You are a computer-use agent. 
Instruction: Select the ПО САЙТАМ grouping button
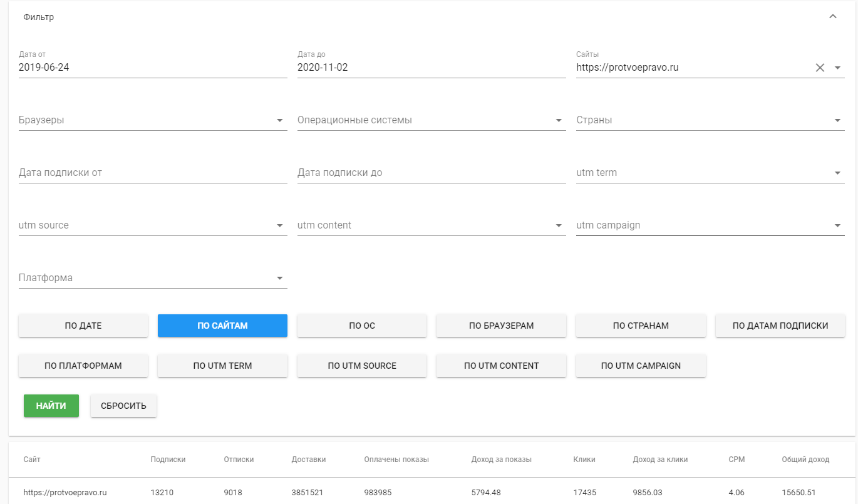(222, 326)
